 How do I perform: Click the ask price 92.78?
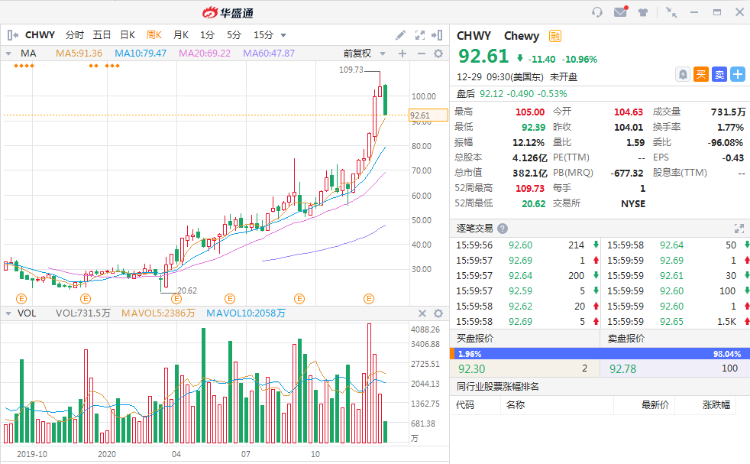623,369
